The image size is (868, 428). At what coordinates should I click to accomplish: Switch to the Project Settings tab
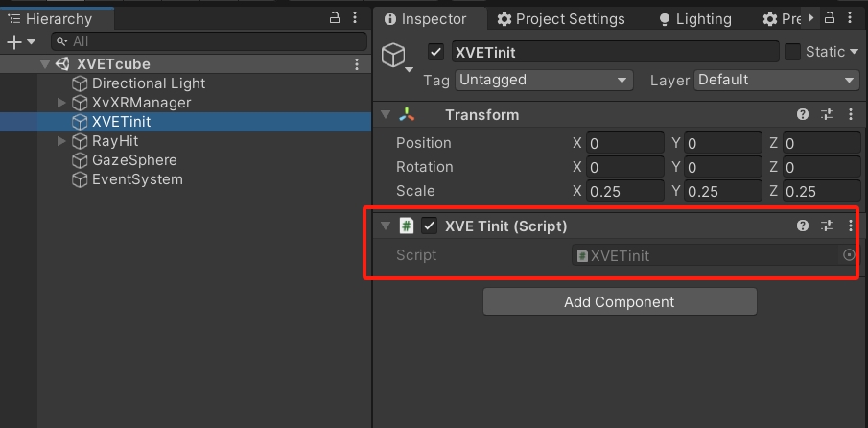[x=561, y=19]
